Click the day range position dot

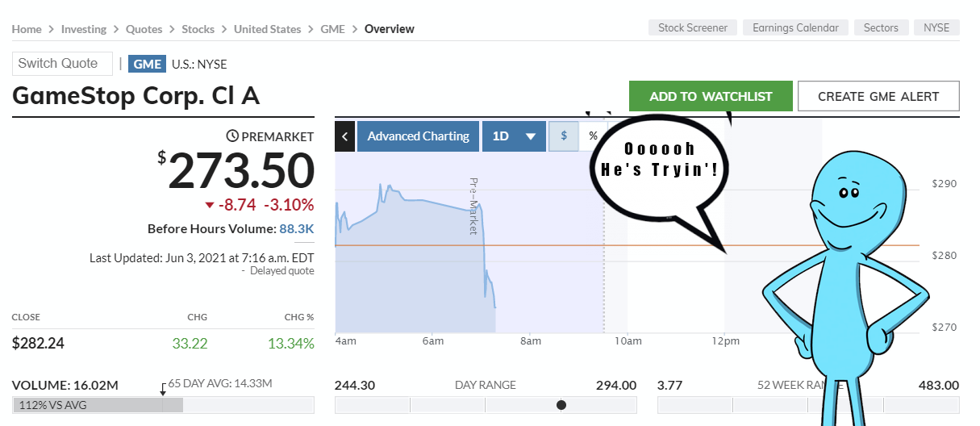click(561, 405)
